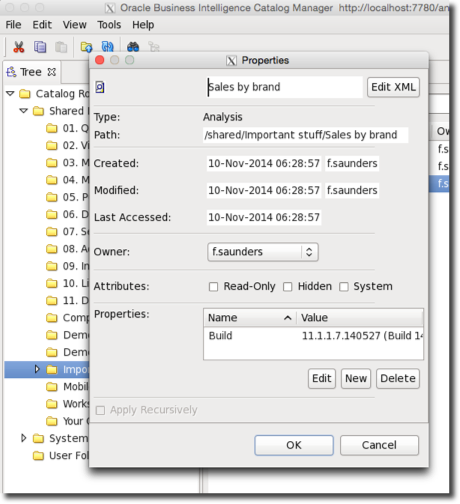Expand the highlighted Important stuff folder

37,369
